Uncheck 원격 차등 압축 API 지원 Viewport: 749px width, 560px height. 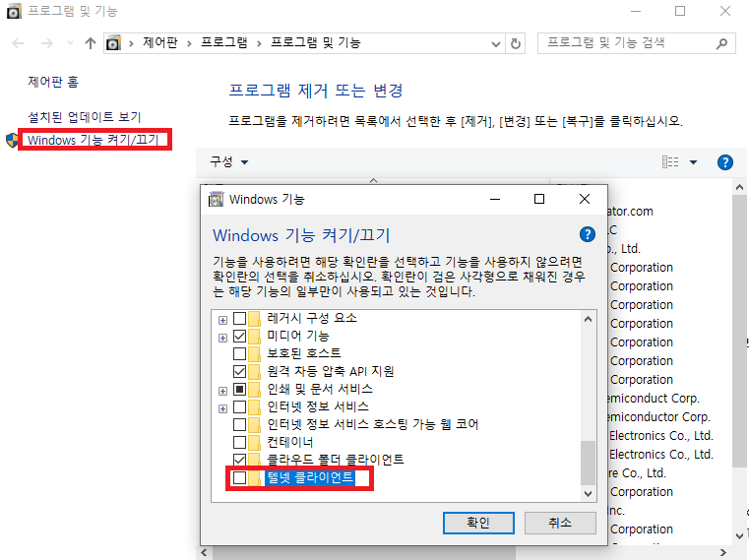(x=240, y=371)
